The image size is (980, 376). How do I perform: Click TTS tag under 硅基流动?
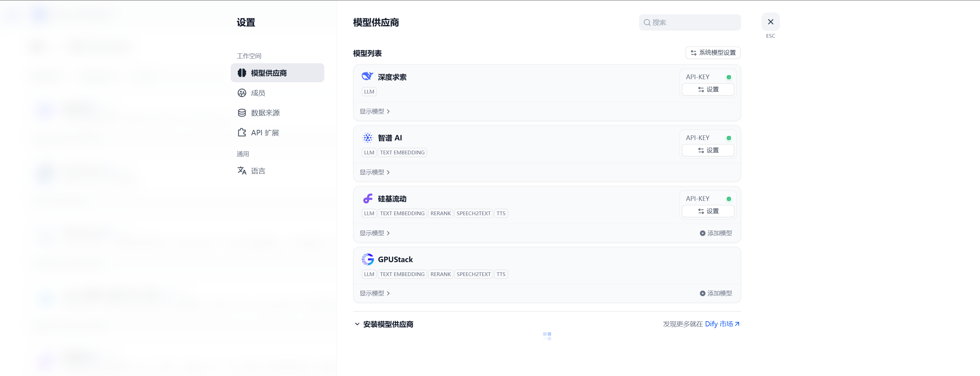point(501,213)
